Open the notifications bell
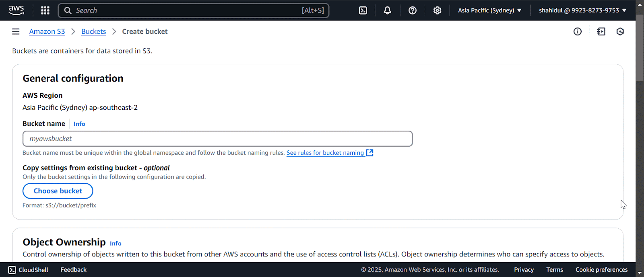This screenshot has height=277, width=644. pyautogui.click(x=387, y=10)
